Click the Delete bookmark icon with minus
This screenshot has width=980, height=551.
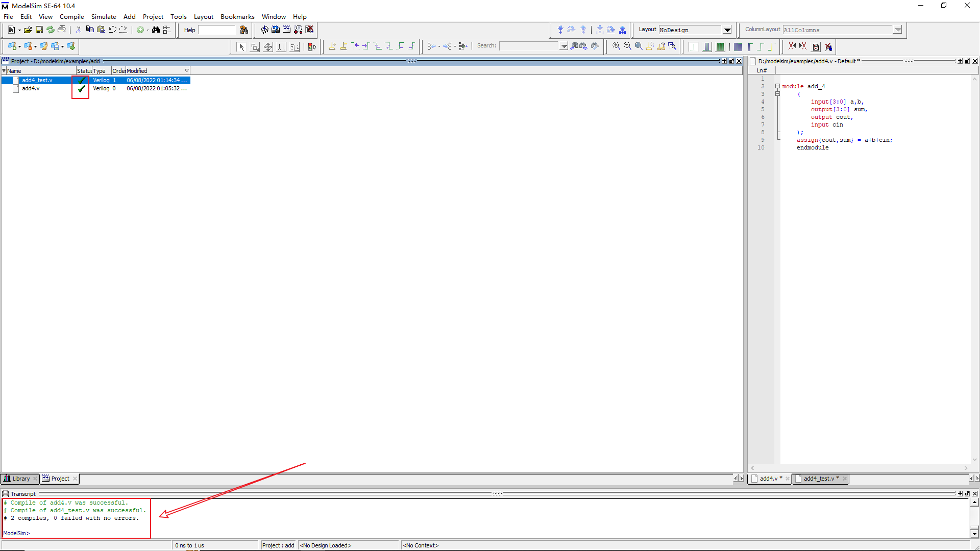coord(28,46)
